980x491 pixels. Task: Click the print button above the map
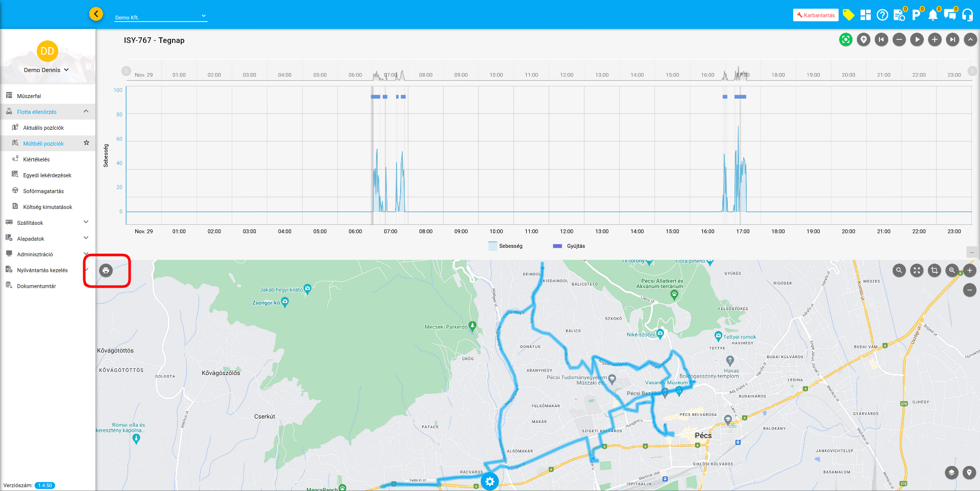point(106,270)
